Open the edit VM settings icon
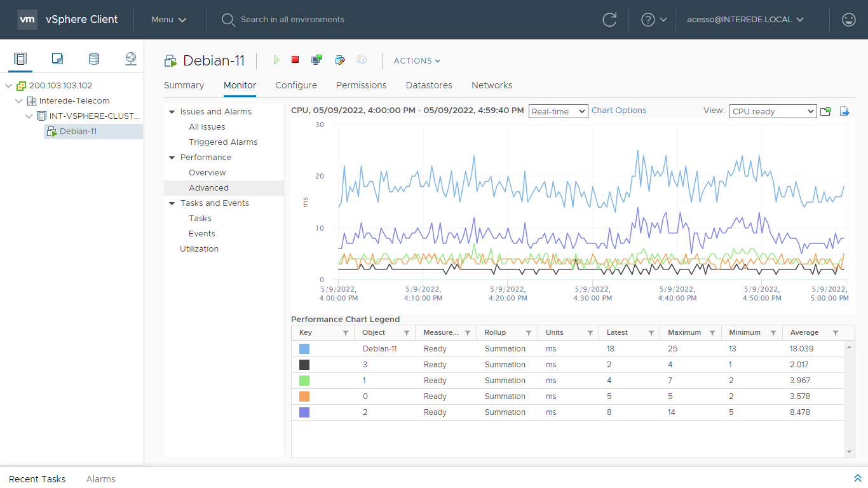The width and height of the screenshot is (868, 488). tap(340, 60)
